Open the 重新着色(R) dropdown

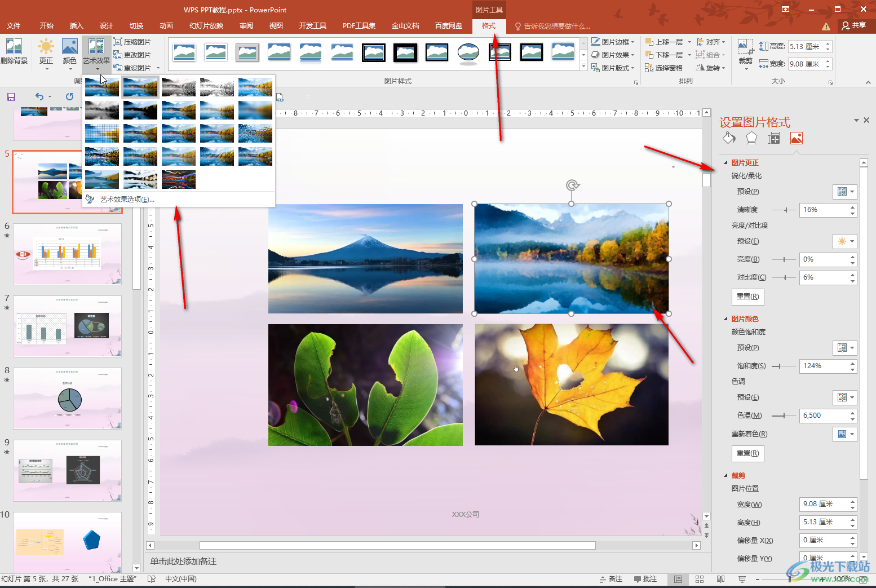click(x=845, y=434)
